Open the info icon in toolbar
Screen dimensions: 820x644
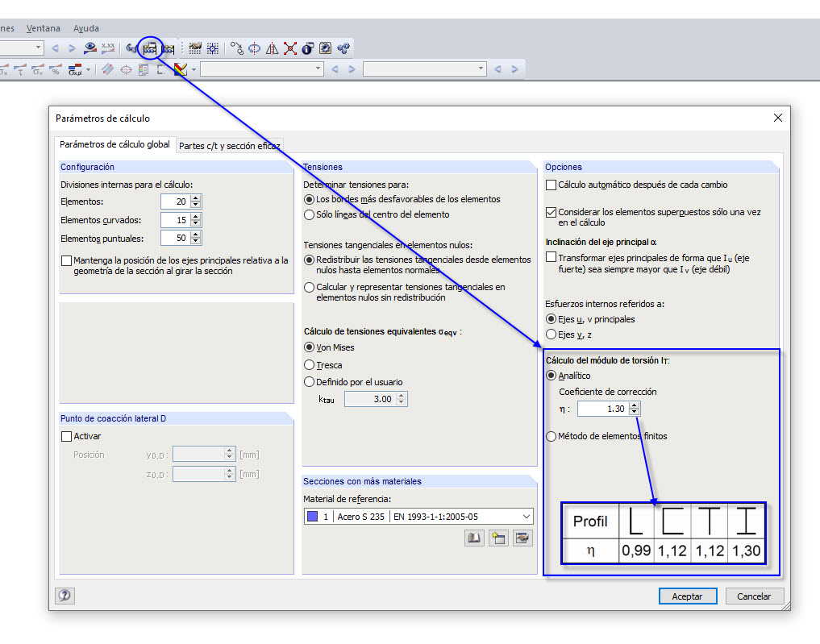(x=307, y=48)
